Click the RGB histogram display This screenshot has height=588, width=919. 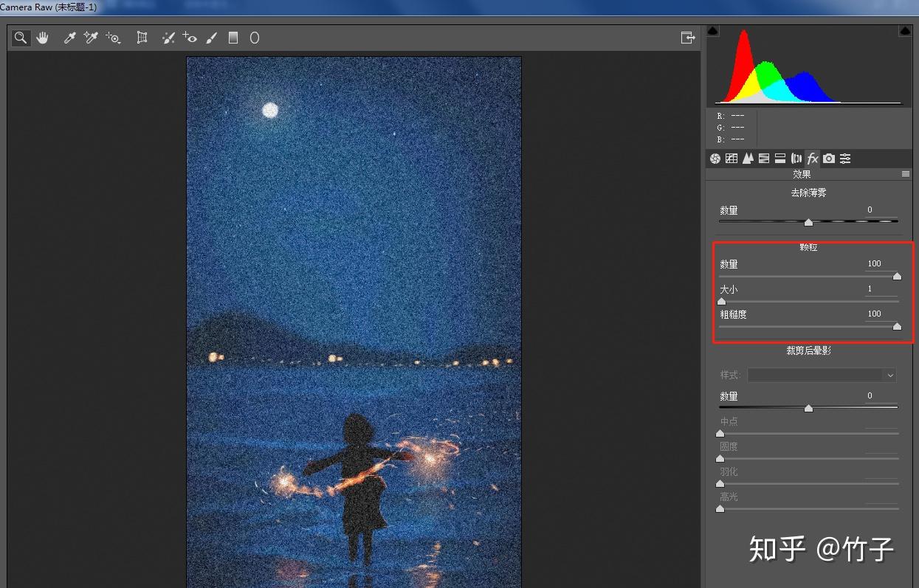tap(808, 66)
